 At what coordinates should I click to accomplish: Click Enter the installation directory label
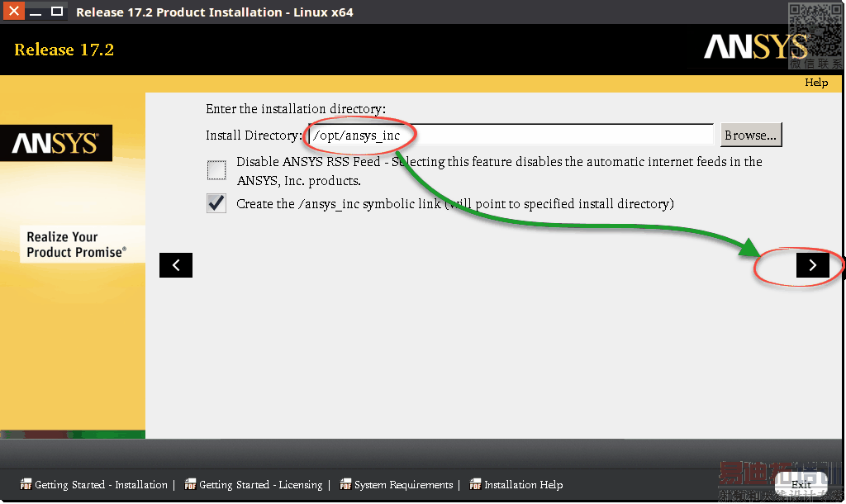tap(296, 109)
